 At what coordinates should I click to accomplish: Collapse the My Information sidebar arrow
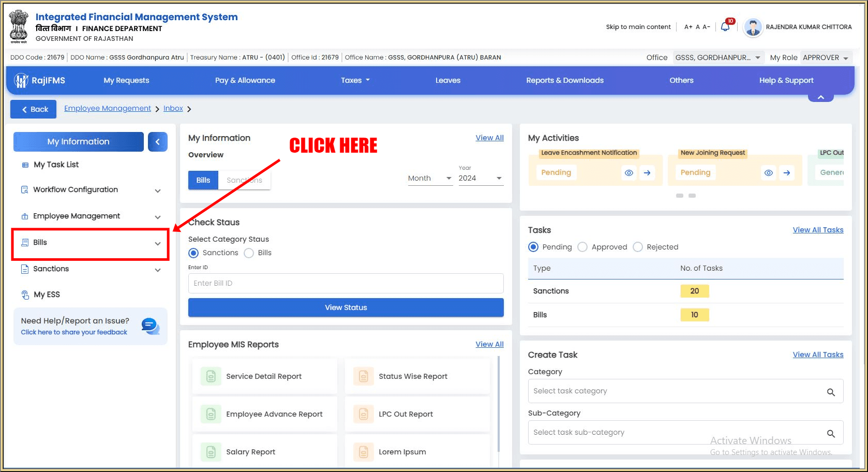pos(158,142)
